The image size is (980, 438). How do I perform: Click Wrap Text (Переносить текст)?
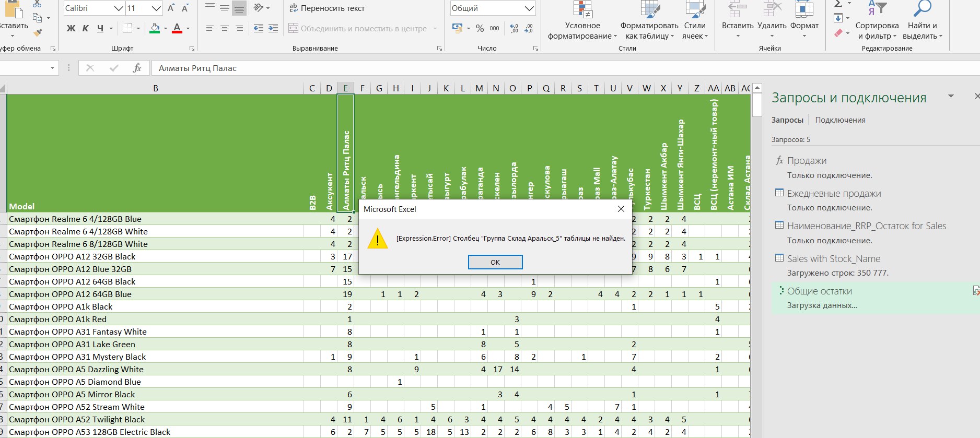[327, 8]
